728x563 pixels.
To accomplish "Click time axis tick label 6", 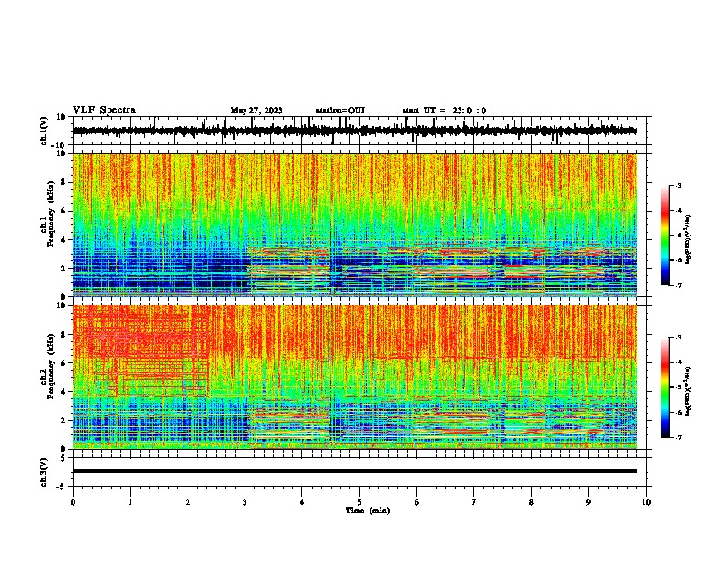I will (x=417, y=502).
